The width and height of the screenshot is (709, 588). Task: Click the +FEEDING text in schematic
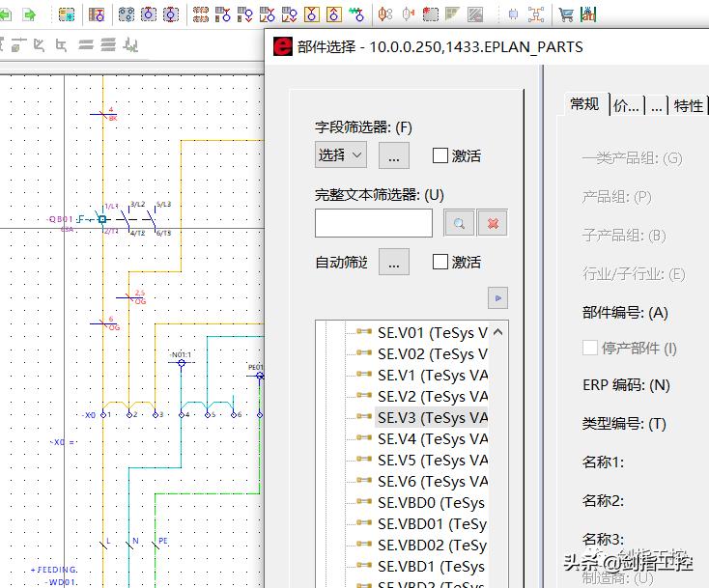pos(54,570)
